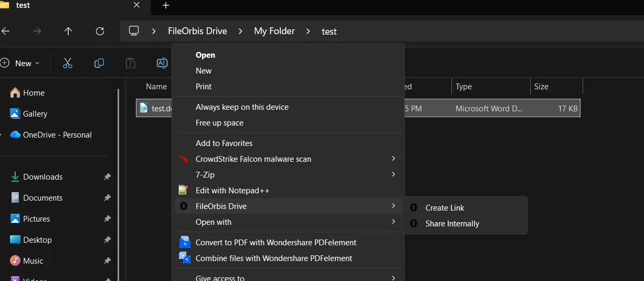Expand the 7-Zip submenu arrow
The image size is (644, 281).
(x=393, y=174)
